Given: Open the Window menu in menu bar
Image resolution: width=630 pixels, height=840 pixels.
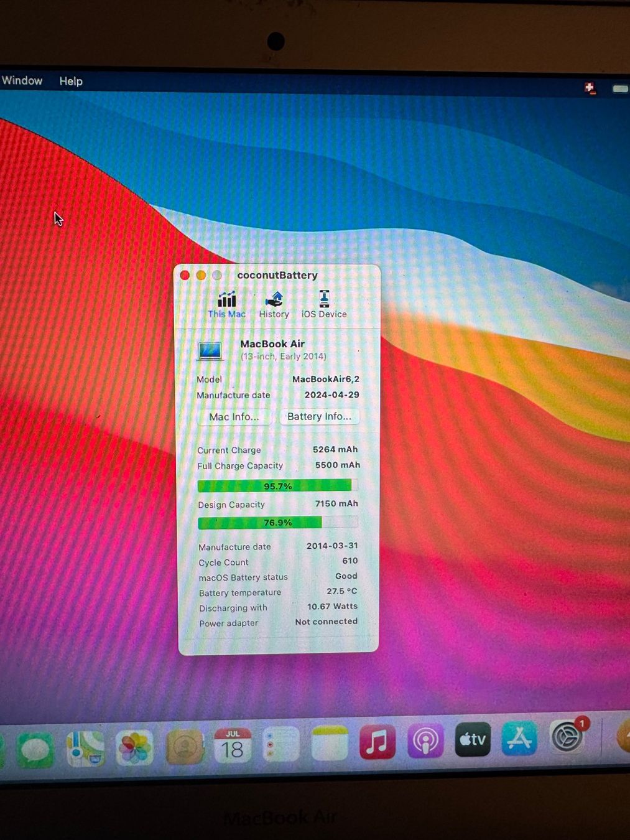Looking at the screenshot, I should pos(22,80).
